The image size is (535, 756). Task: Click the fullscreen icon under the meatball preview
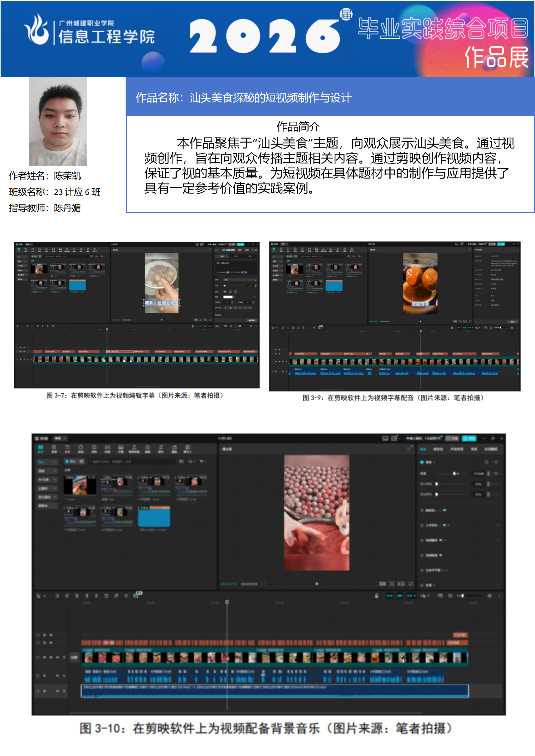click(411, 584)
